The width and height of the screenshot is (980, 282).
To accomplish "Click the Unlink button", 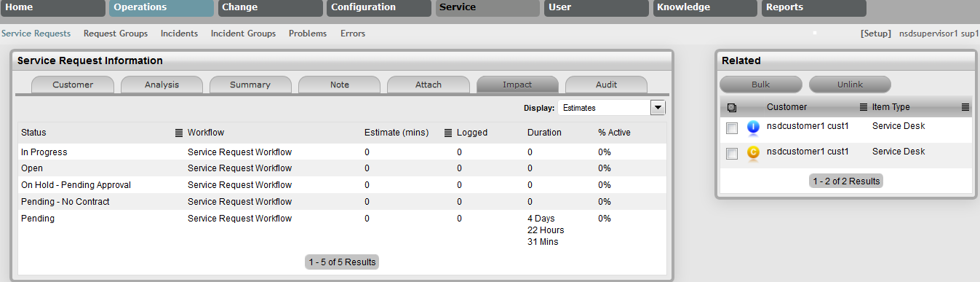I will pyautogui.click(x=850, y=85).
